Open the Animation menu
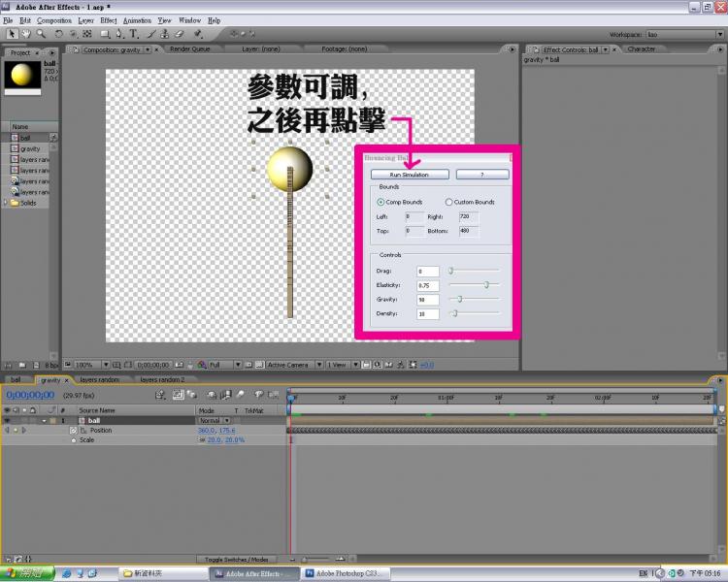728x582 pixels. tap(137, 19)
